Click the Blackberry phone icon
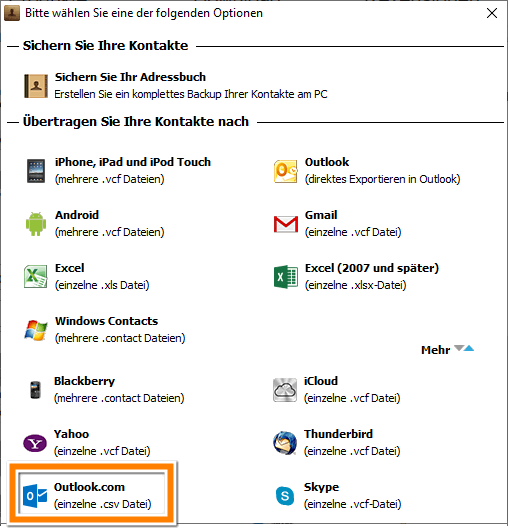Image resolution: width=510 pixels, height=529 pixels. click(35, 390)
